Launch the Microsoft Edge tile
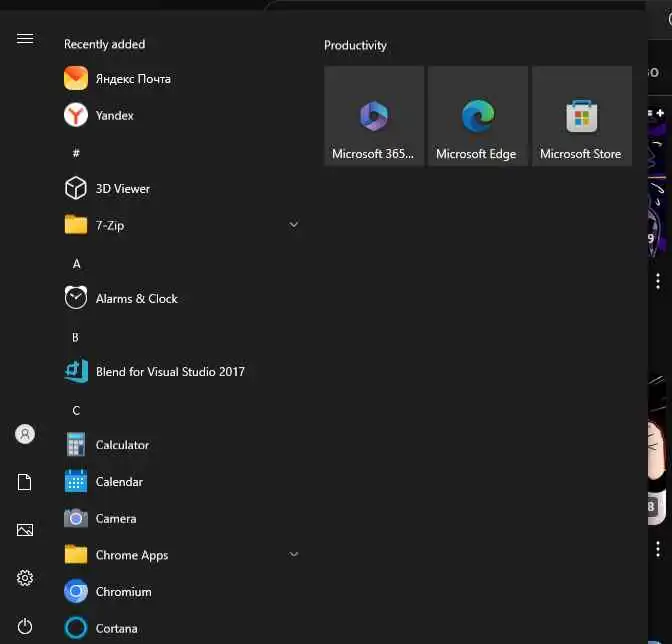Screen dimensions: 672x644 [x=478, y=116]
